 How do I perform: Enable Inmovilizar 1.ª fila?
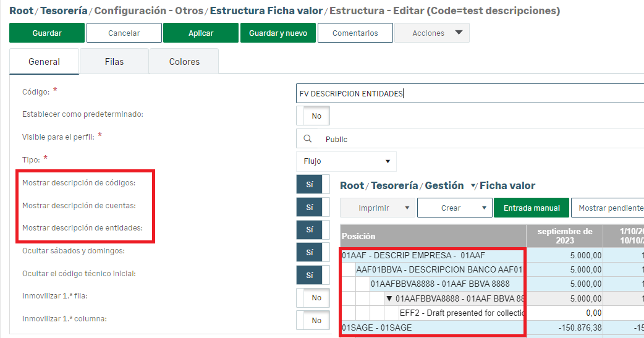pyautogui.click(x=313, y=298)
